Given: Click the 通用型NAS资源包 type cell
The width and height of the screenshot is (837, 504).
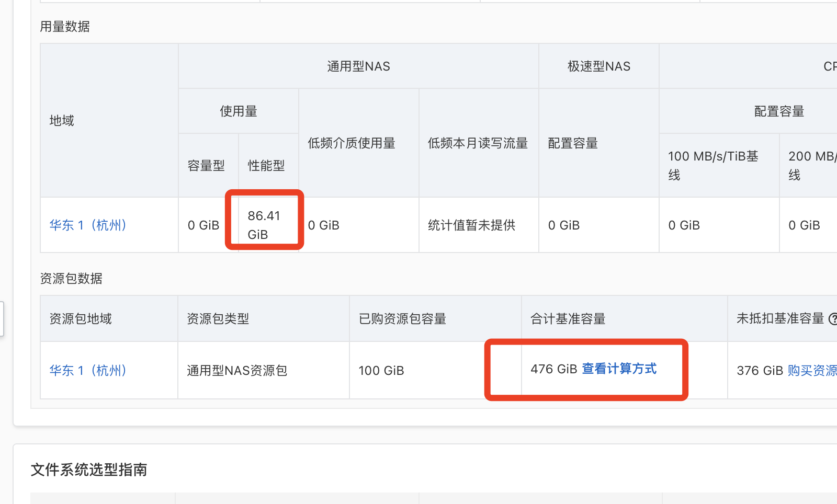Looking at the screenshot, I should pyautogui.click(x=237, y=371).
